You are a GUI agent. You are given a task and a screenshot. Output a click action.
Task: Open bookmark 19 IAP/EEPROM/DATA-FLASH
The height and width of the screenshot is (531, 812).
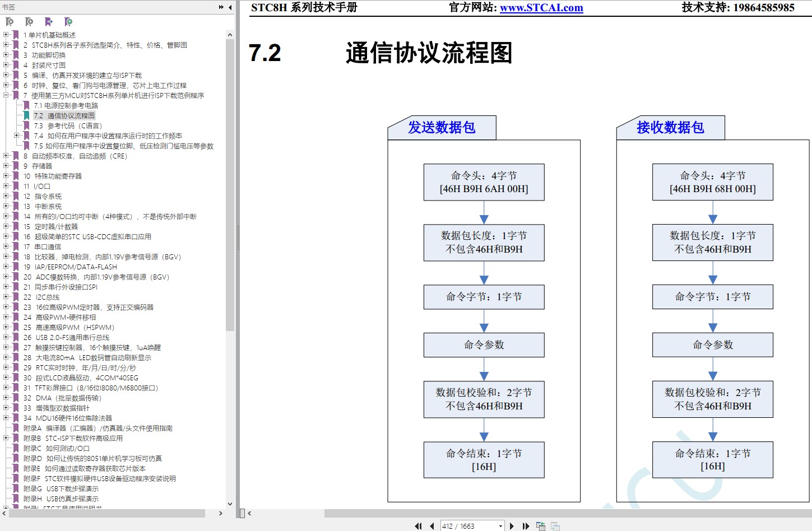70,267
